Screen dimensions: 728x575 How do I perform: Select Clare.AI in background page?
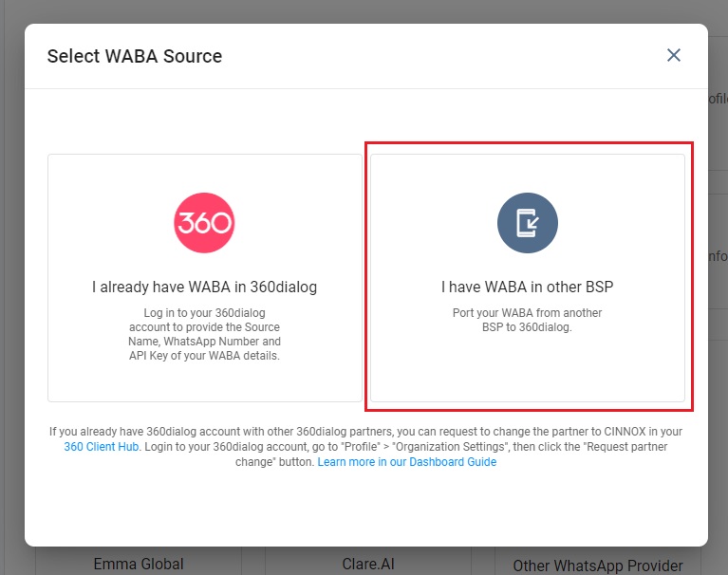coord(368,564)
